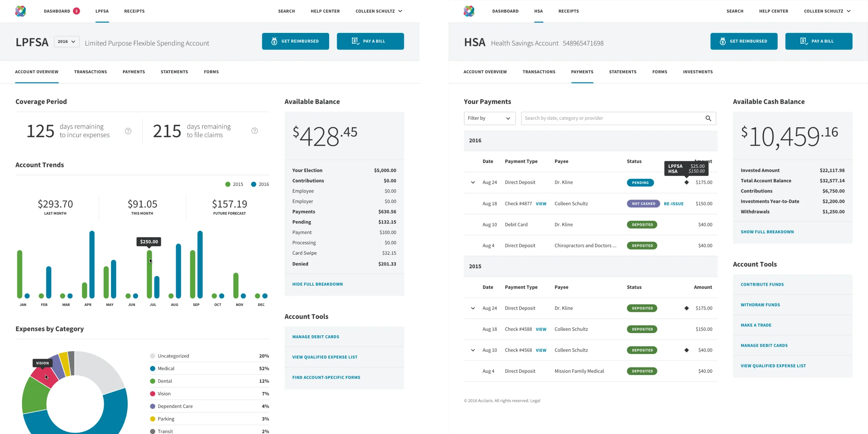Select Contribute Funds under Account Tools

coord(762,284)
